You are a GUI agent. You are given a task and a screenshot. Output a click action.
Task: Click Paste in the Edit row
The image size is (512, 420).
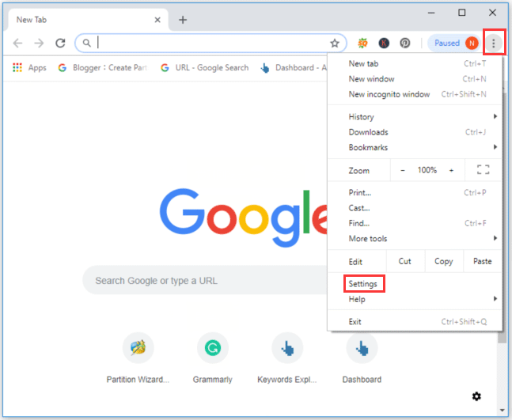482,261
